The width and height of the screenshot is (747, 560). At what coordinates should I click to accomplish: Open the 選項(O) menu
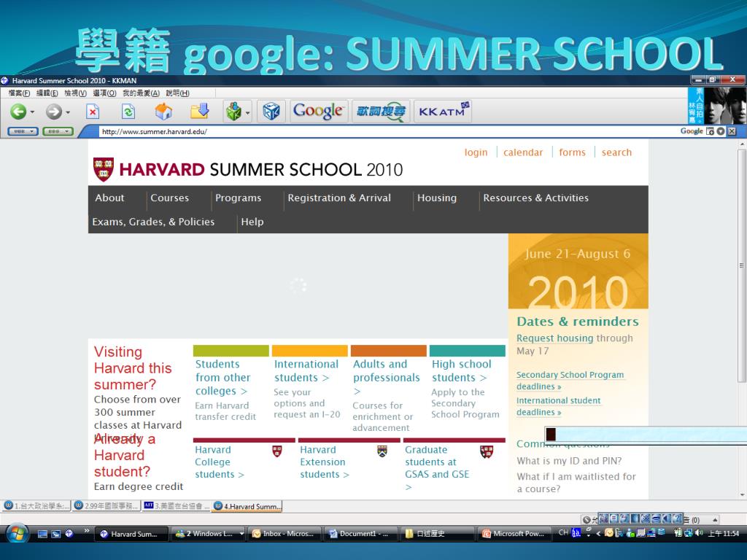[104, 93]
